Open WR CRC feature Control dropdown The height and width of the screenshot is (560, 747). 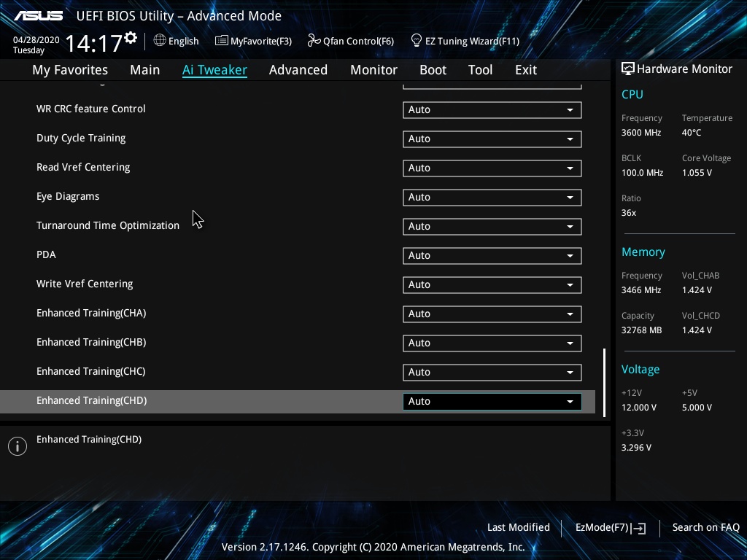pyautogui.click(x=492, y=110)
